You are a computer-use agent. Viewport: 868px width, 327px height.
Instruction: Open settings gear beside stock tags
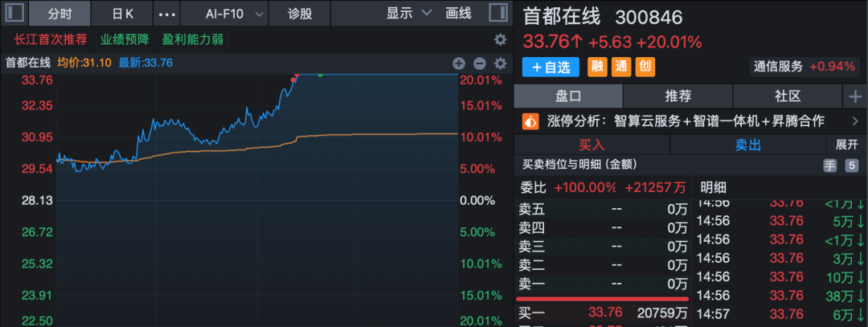click(500, 39)
